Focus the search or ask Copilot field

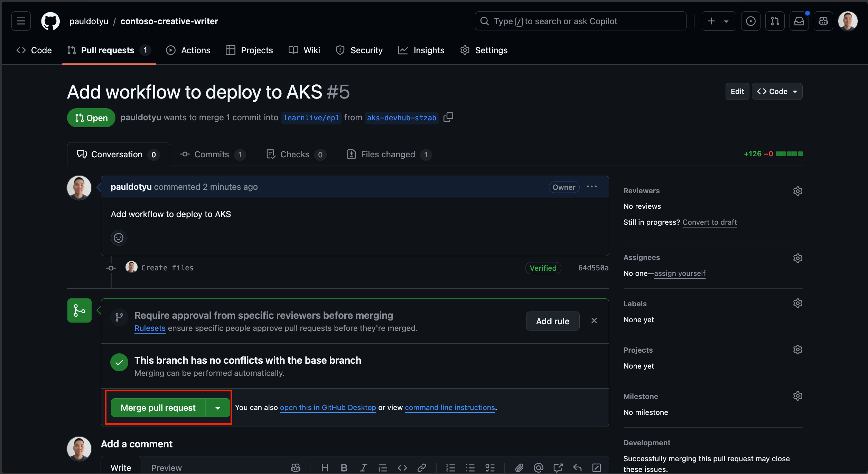tap(580, 21)
